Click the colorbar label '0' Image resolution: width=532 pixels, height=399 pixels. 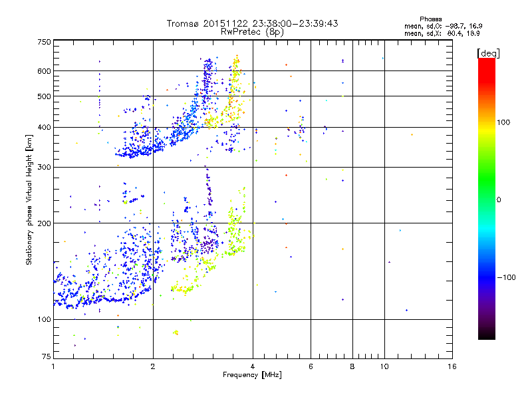coord(499,199)
